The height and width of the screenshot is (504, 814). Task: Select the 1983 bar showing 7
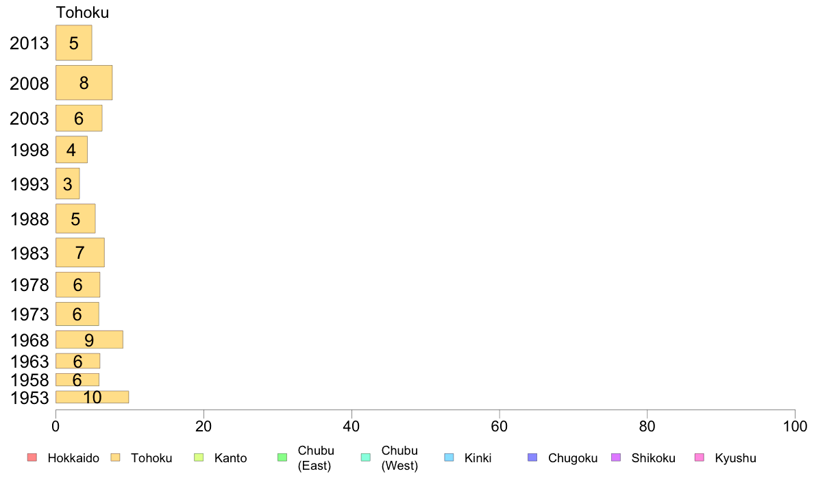tap(80, 252)
